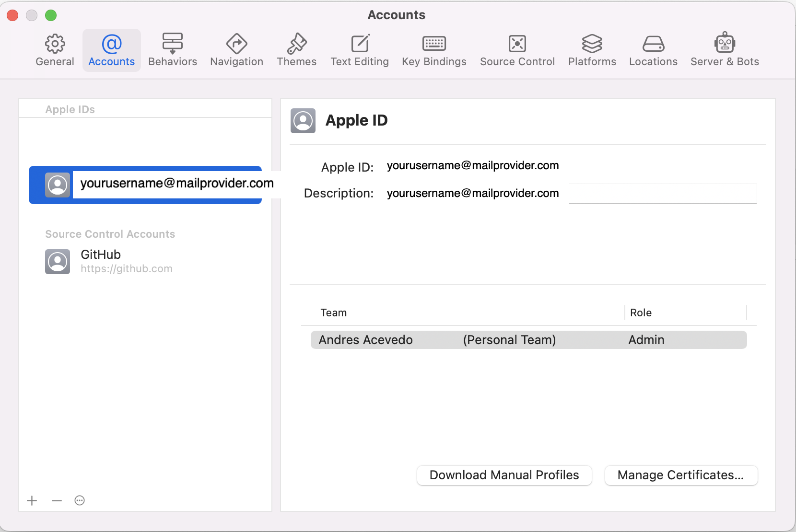The width and height of the screenshot is (796, 532).
Task: Open the Themes preferences pane
Action: tap(297, 50)
